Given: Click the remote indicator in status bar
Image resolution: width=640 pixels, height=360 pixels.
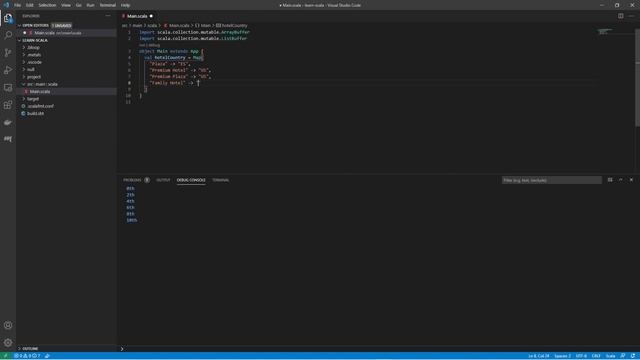Looking at the screenshot, I should coord(6,356).
